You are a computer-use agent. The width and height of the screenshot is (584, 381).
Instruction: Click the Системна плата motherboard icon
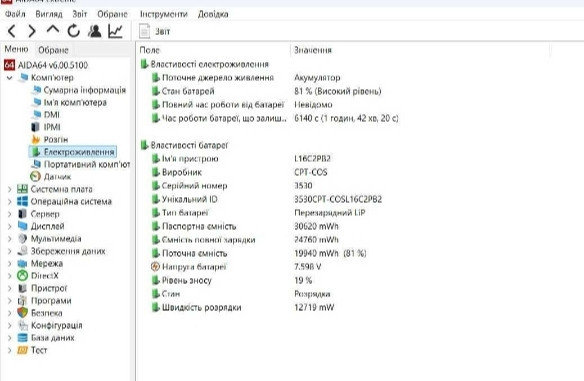(x=22, y=189)
